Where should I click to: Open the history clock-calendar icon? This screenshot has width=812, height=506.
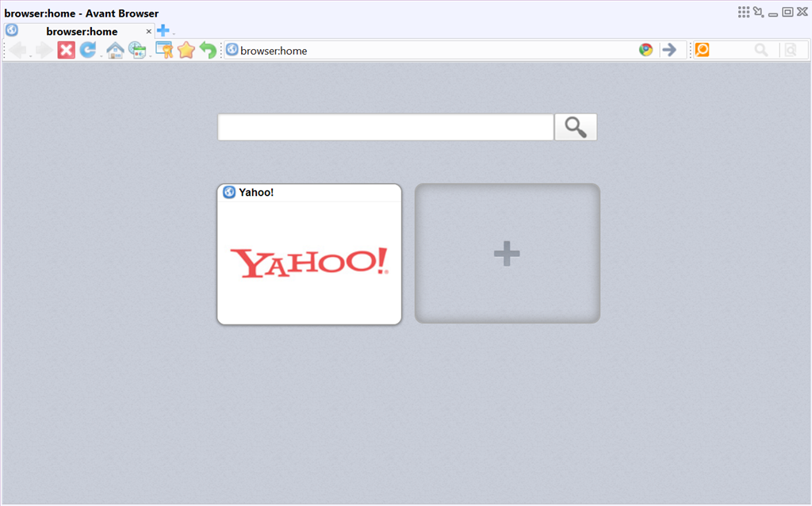(137, 50)
